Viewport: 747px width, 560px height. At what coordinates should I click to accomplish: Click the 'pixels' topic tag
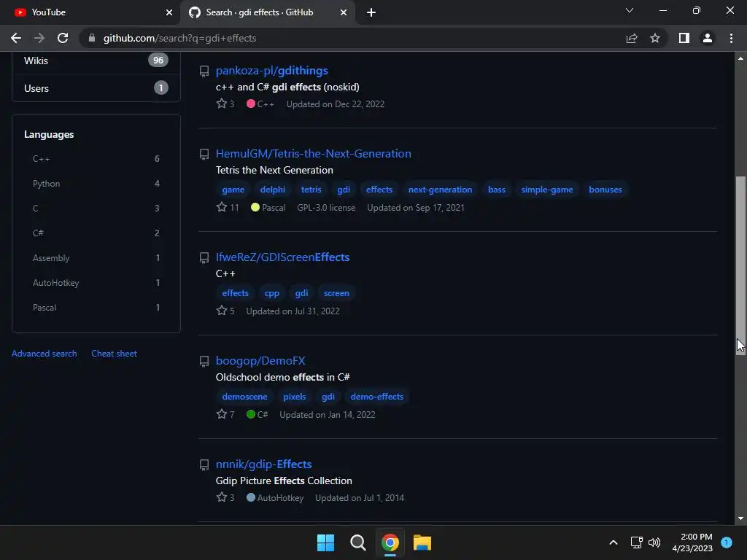click(x=295, y=397)
